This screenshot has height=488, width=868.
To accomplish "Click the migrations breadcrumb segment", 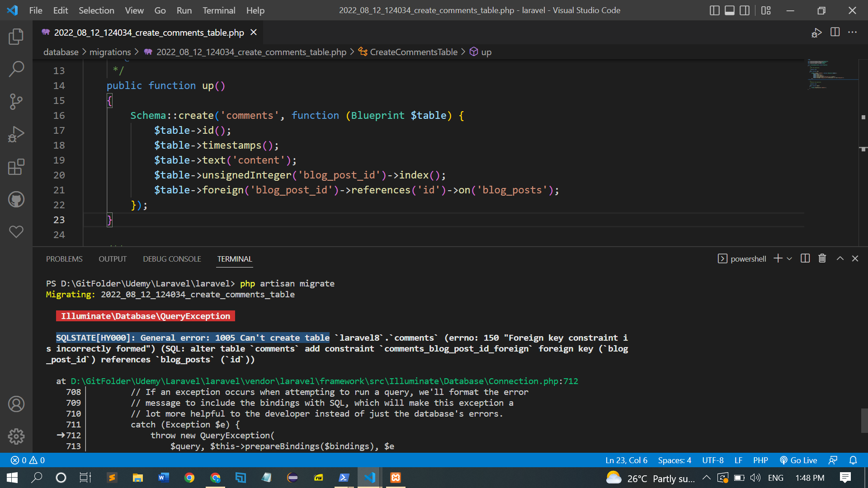I will [x=110, y=52].
